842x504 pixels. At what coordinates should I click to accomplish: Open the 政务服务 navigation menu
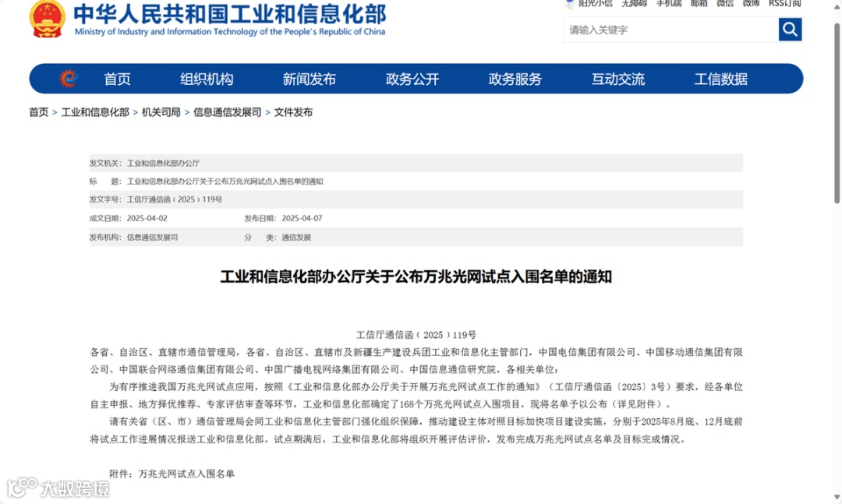click(x=515, y=79)
